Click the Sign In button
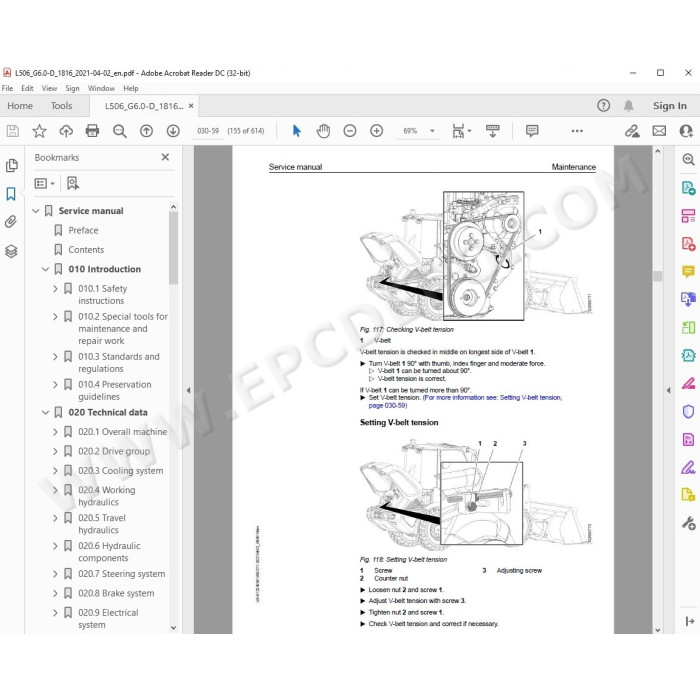Viewport: 700px width, 700px height. pyautogui.click(x=670, y=106)
